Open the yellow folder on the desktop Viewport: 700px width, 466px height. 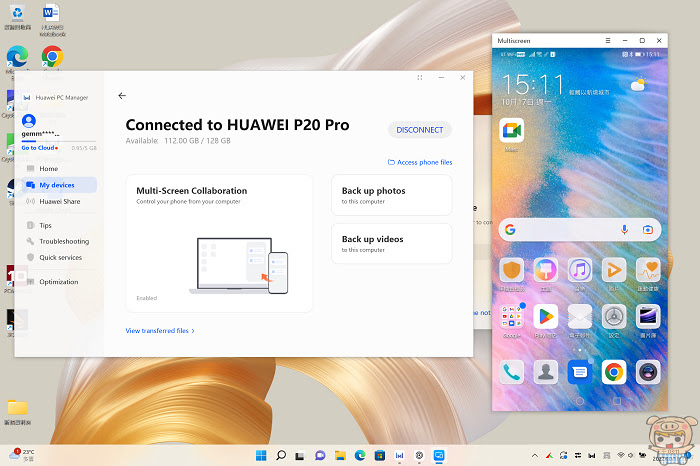[17, 407]
